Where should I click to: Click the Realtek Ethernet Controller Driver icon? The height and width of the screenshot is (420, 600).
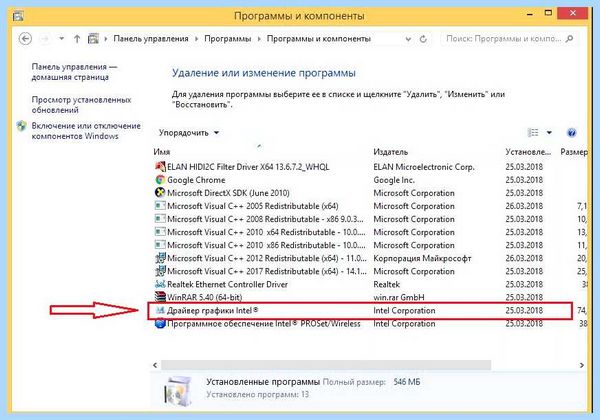[160, 284]
